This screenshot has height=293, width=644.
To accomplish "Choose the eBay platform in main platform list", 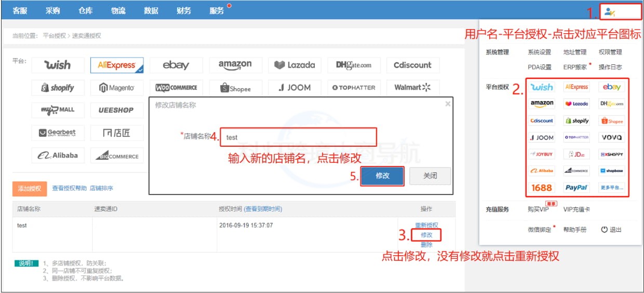I will click(x=176, y=65).
